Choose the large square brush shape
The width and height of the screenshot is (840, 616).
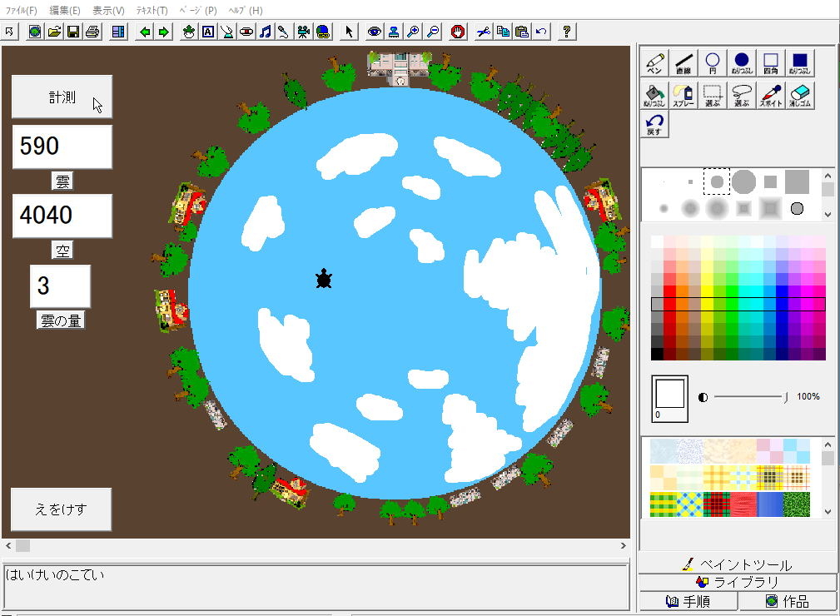(797, 181)
